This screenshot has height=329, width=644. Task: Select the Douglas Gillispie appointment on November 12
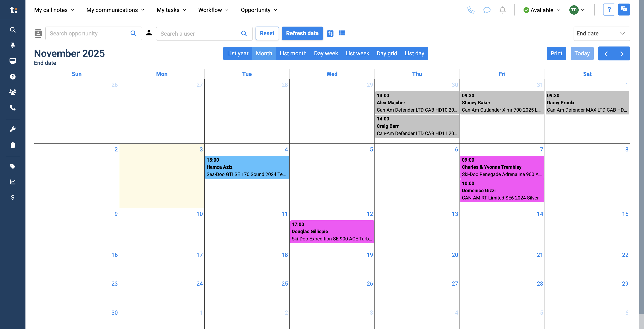332,232
